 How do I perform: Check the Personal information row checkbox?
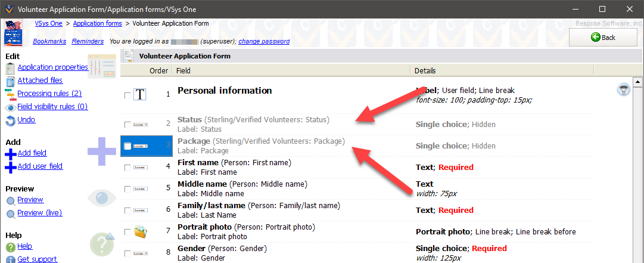[127, 95]
